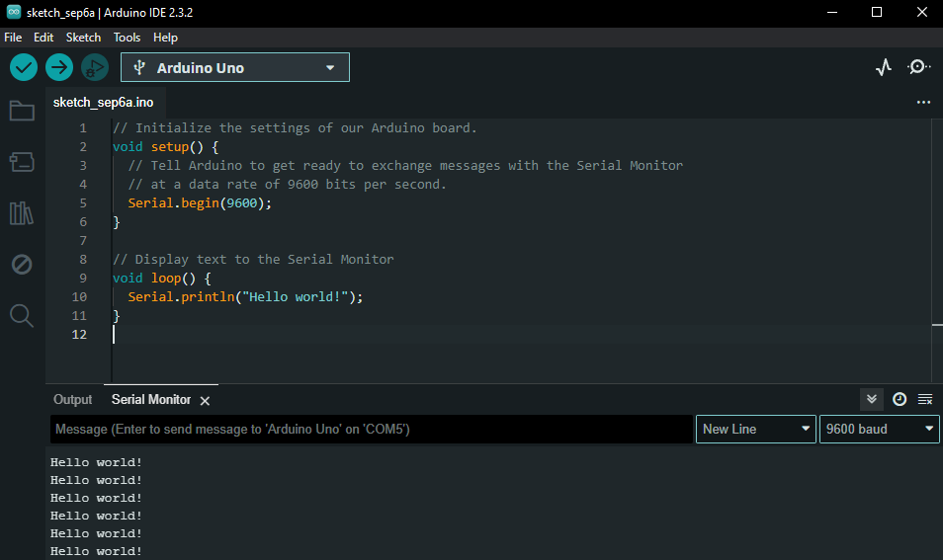Open the Sketch menu
Viewport: 943px width, 560px height.
pos(84,38)
